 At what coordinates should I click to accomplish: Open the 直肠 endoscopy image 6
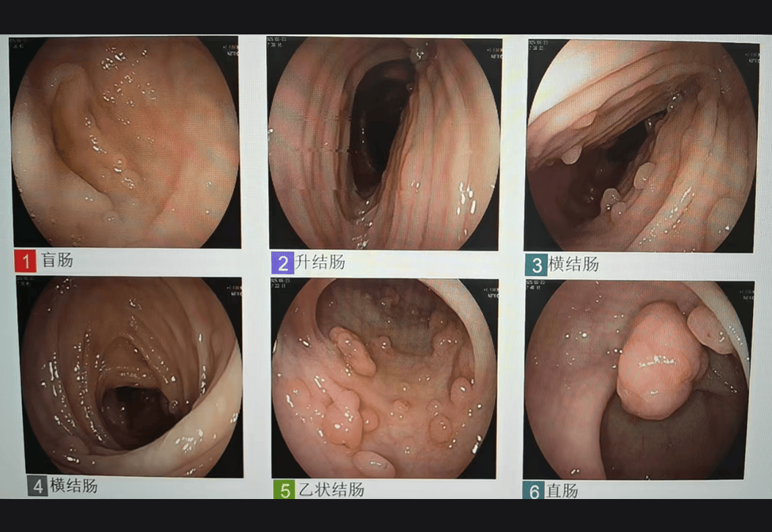638,380
